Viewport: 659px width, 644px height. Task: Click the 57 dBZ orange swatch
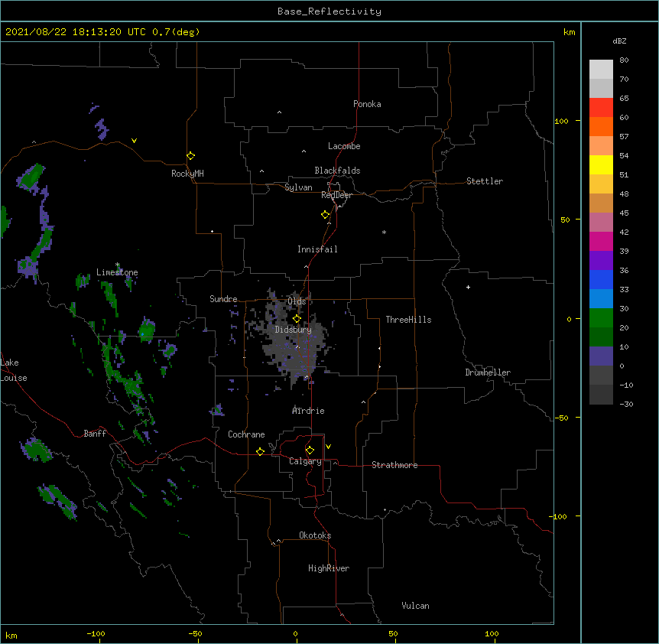601,145
